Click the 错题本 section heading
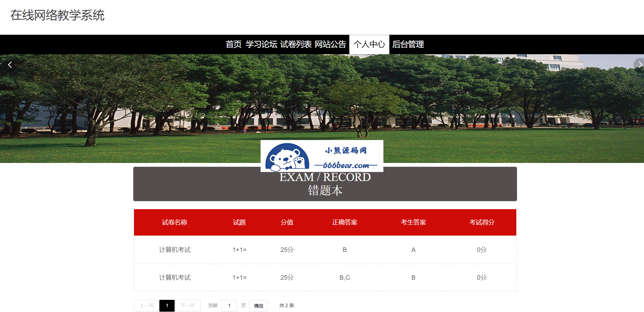 (325, 191)
